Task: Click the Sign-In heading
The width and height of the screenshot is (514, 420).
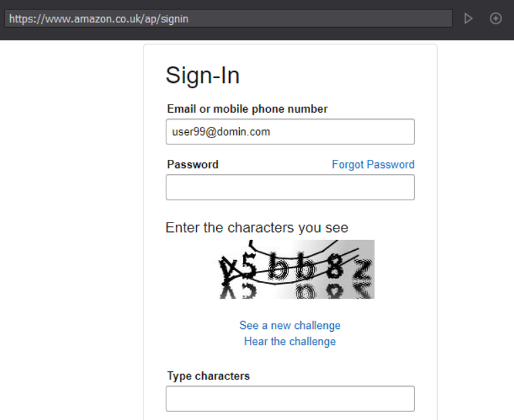Action: (203, 76)
